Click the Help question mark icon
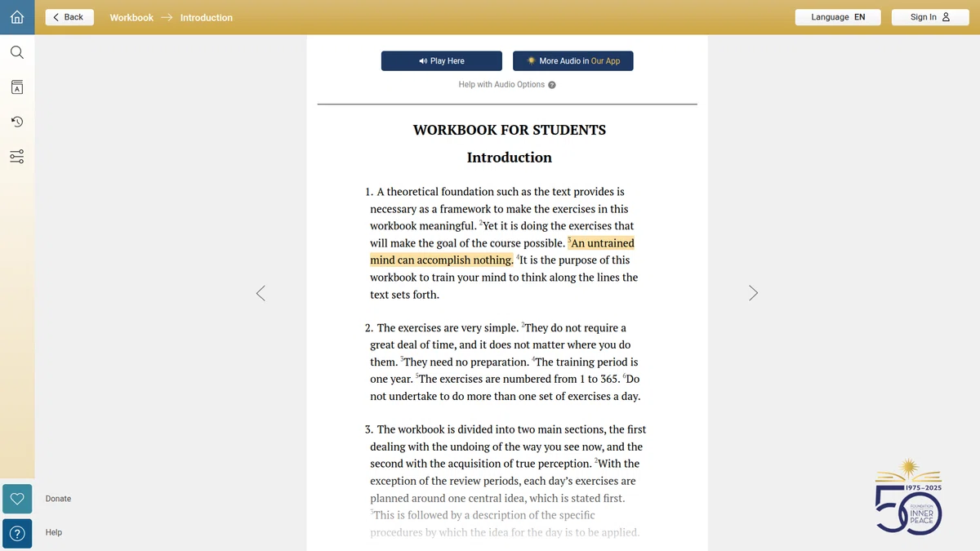980x551 pixels. click(17, 533)
